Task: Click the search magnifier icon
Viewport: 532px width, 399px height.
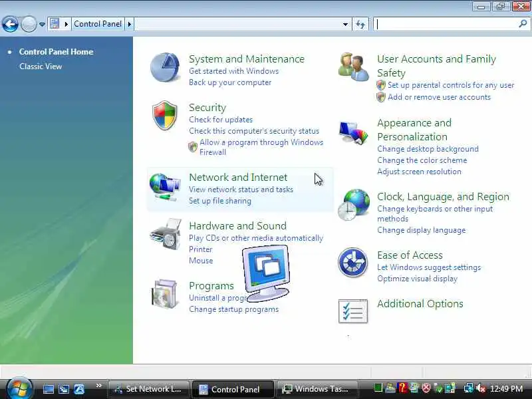Action: coord(523,24)
